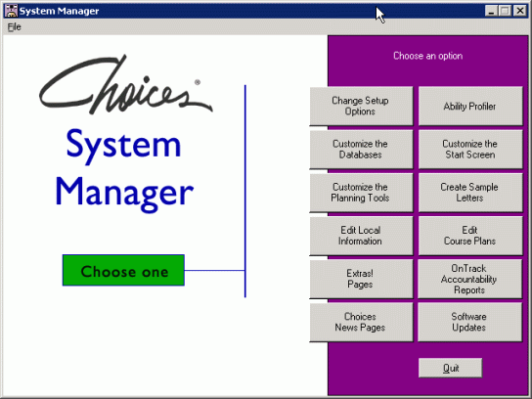Choose Customize the Start Screen
The width and height of the screenshot is (532, 399).
pyautogui.click(x=470, y=149)
